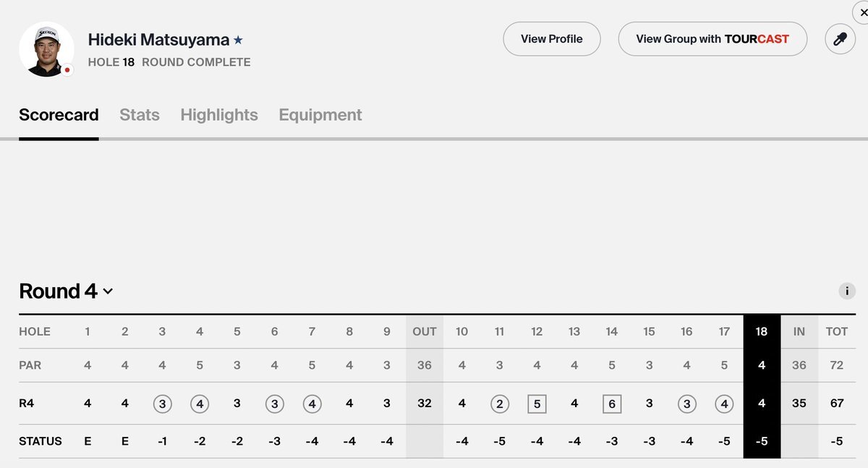The height and width of the screenshot is (468, 868).
Task: Click the circled 2 on hole 11
Action: click(499, 404)
